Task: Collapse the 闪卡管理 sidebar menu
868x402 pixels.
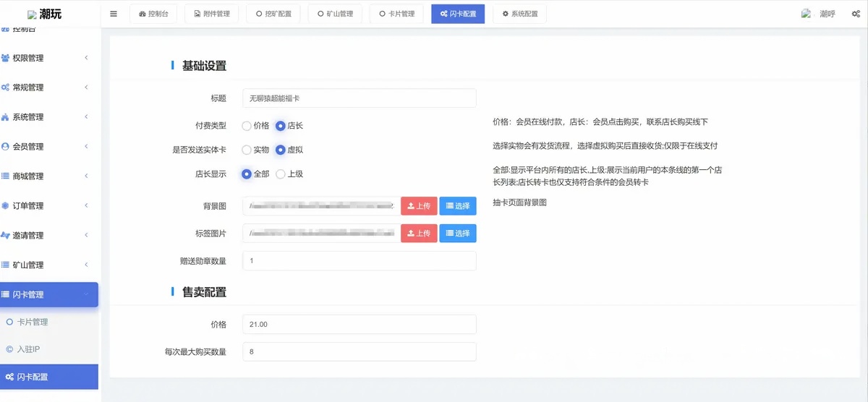Action: (x=86, y=294)
